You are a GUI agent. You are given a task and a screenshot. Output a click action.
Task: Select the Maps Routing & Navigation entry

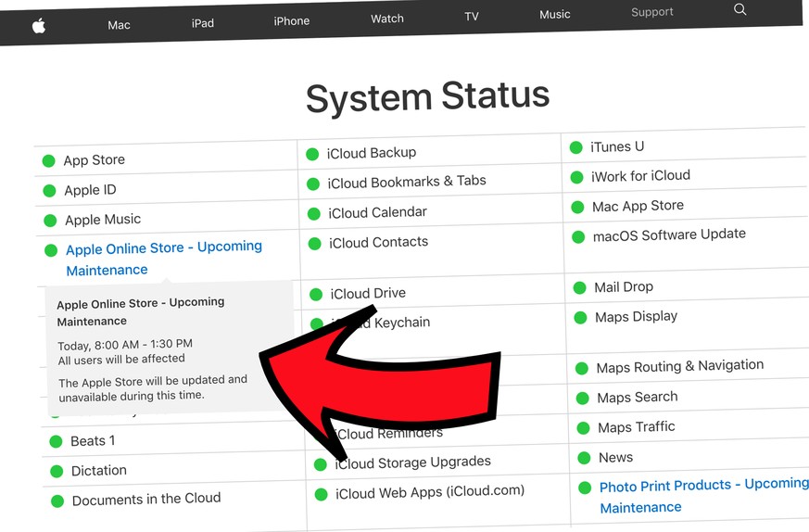[679, 366]
